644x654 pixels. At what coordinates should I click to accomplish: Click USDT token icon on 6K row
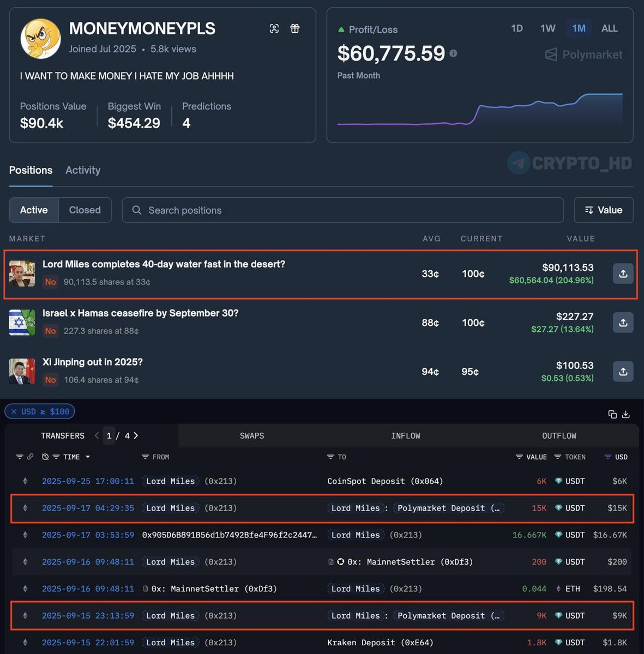tap(558, 481)
